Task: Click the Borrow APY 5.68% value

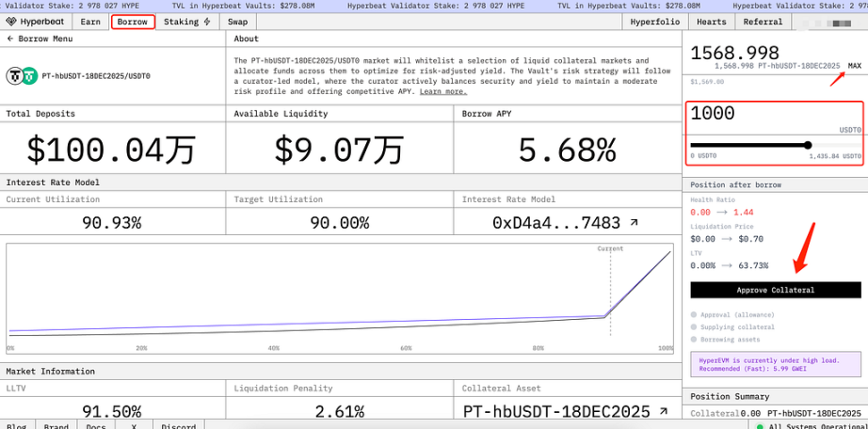Action: 567,150
